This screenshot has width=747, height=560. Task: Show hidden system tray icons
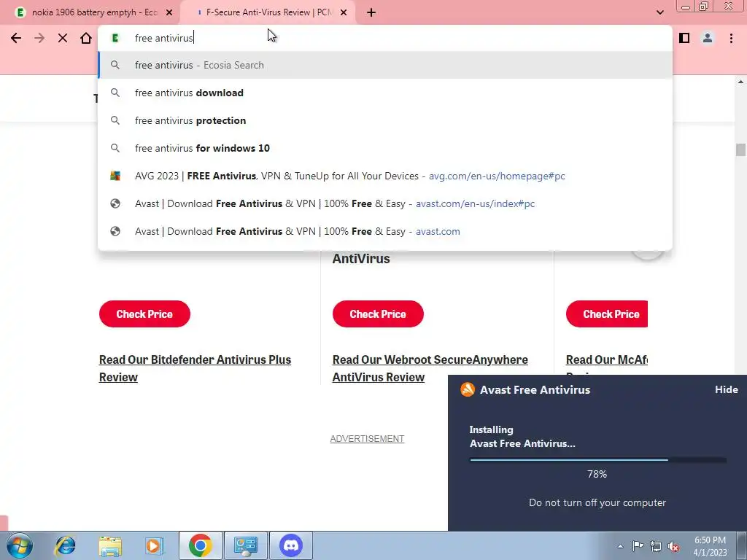pos(620,546)
